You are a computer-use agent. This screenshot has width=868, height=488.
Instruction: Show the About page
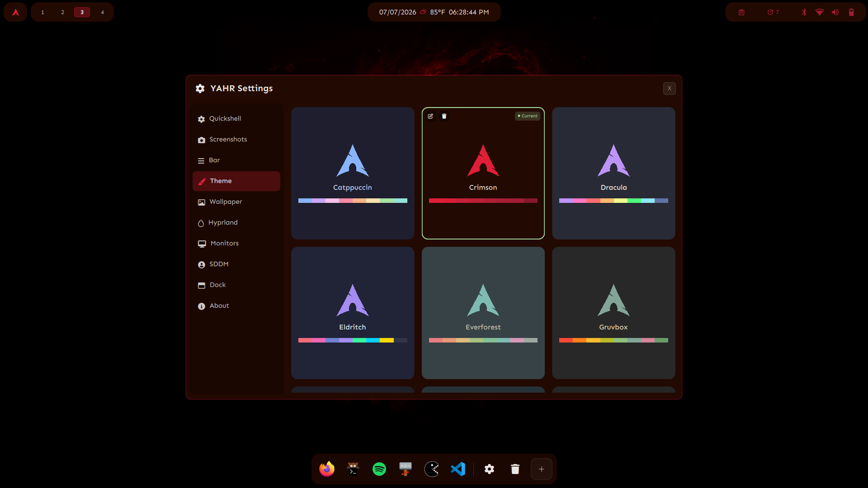(x=236, y=305)
